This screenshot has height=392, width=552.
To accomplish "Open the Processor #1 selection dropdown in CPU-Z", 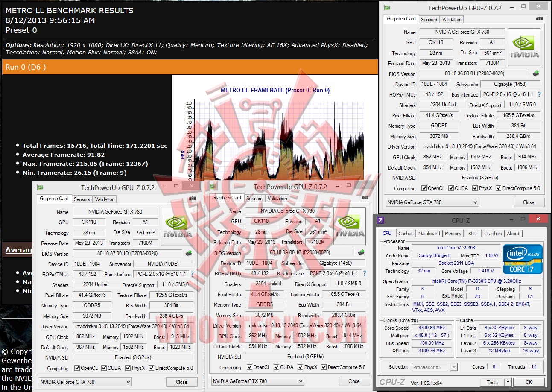I will point(434,367).
